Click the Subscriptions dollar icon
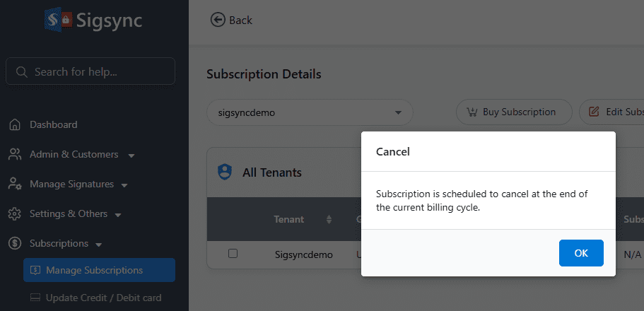This screenshot has width=644, height=311. click(14, 244)
